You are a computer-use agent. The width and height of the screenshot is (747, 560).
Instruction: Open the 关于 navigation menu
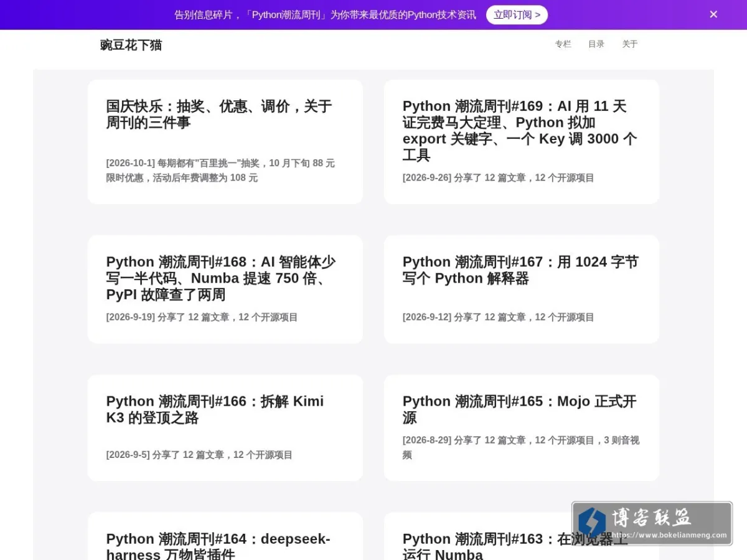(630, 44)
